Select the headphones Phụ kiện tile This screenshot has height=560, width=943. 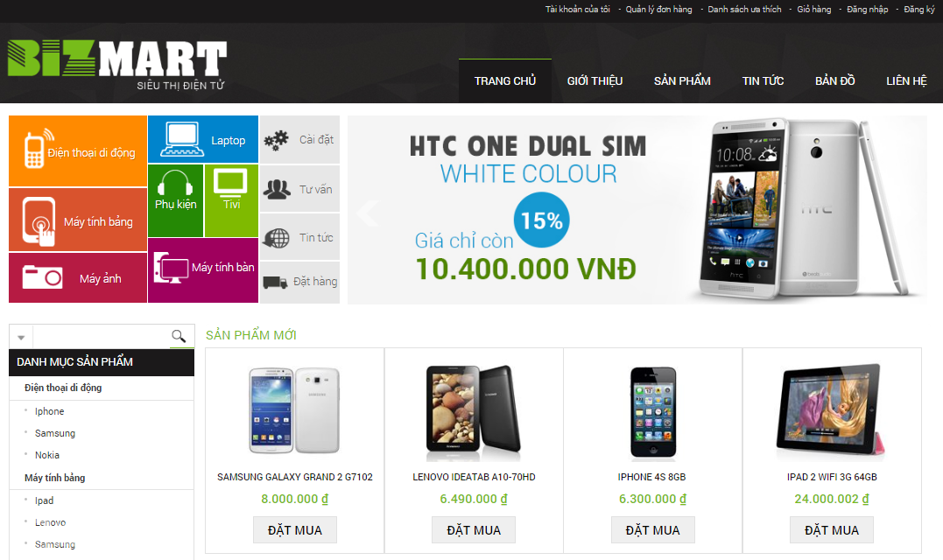pyautogui.click(x=175, y=200)
